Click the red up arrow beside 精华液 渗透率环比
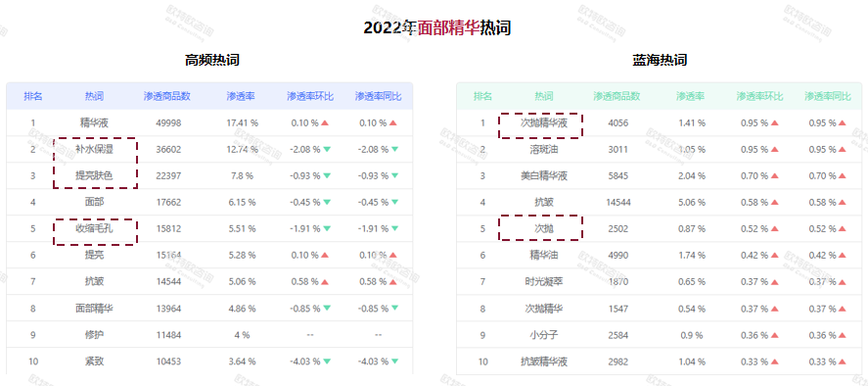The image size is (868, 386). [325, 123]
